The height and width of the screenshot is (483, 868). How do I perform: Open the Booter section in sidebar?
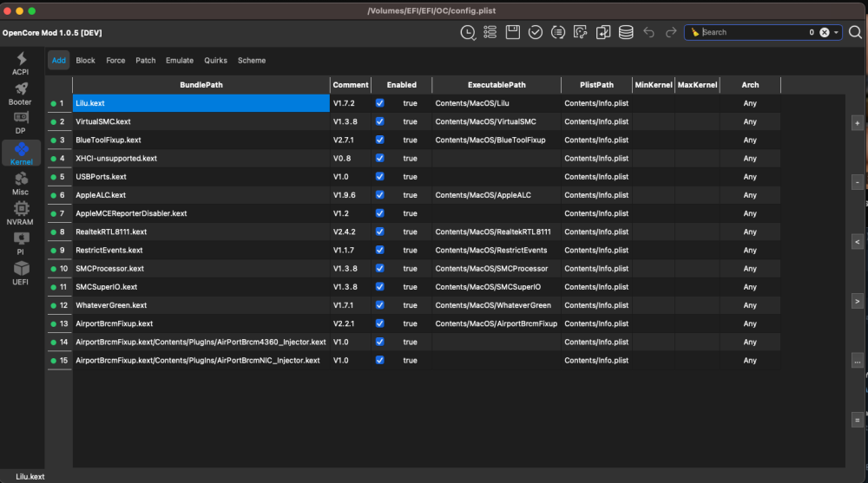point(21,94)
